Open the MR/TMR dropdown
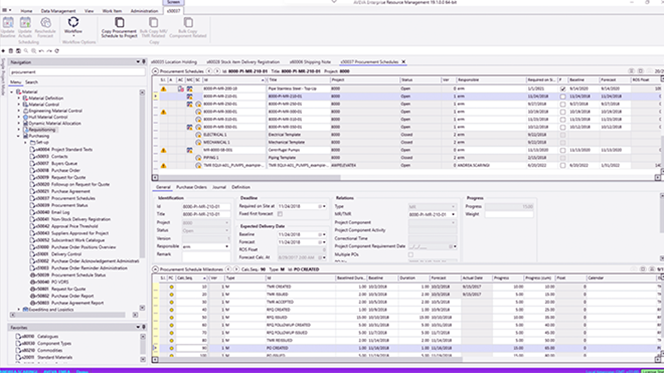The image size is (664, 373). [x=453, y=215]
